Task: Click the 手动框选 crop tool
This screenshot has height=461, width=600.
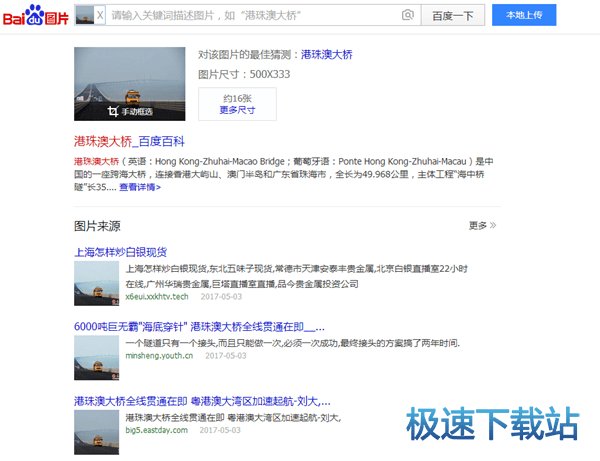Action: (x=130, y=111)
